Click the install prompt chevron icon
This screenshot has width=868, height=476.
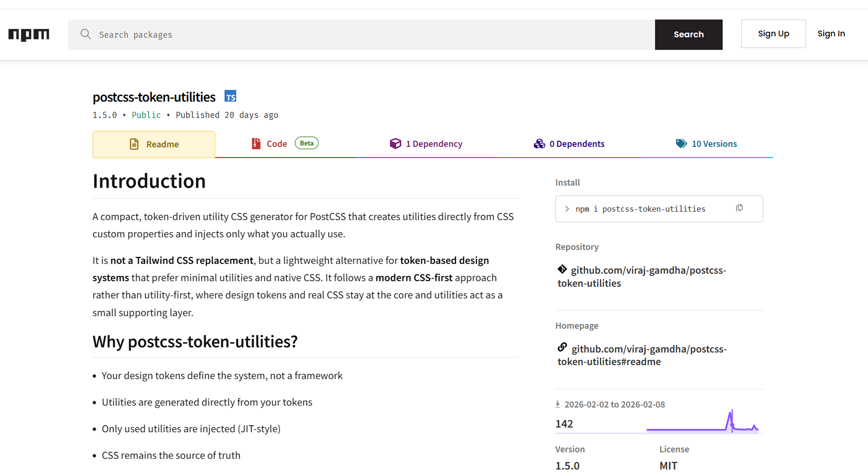567,209
